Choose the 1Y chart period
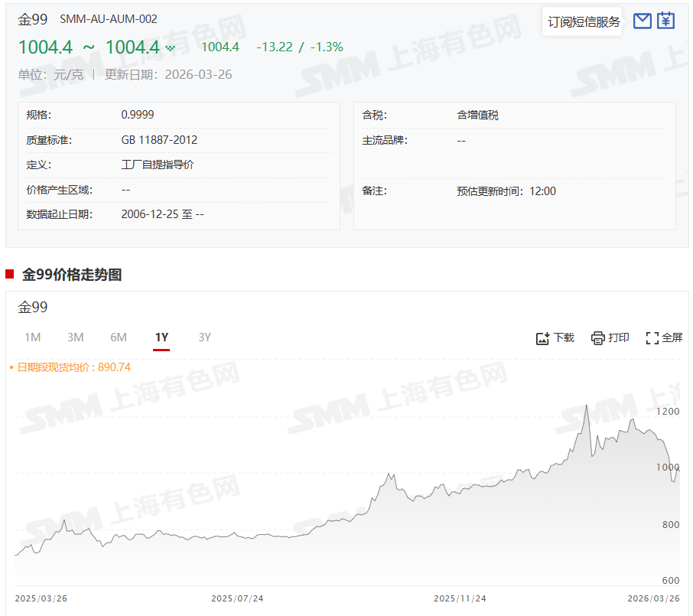 161,337
